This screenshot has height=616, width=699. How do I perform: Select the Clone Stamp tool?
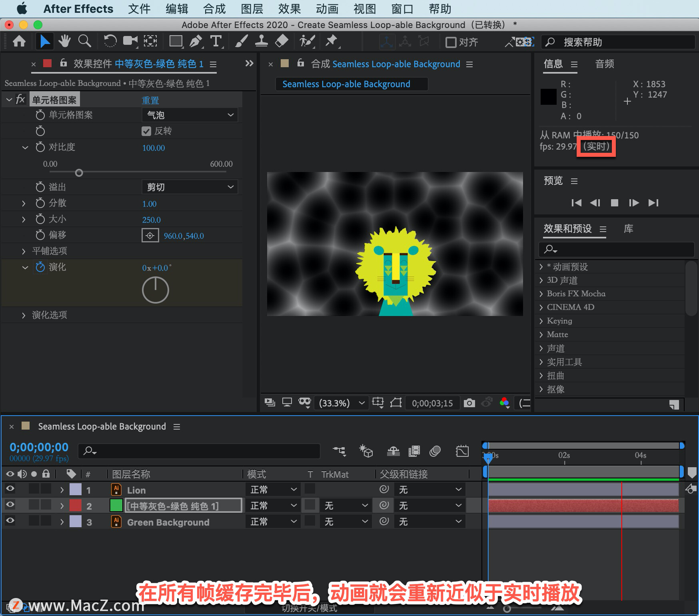(x=261, y=41)
